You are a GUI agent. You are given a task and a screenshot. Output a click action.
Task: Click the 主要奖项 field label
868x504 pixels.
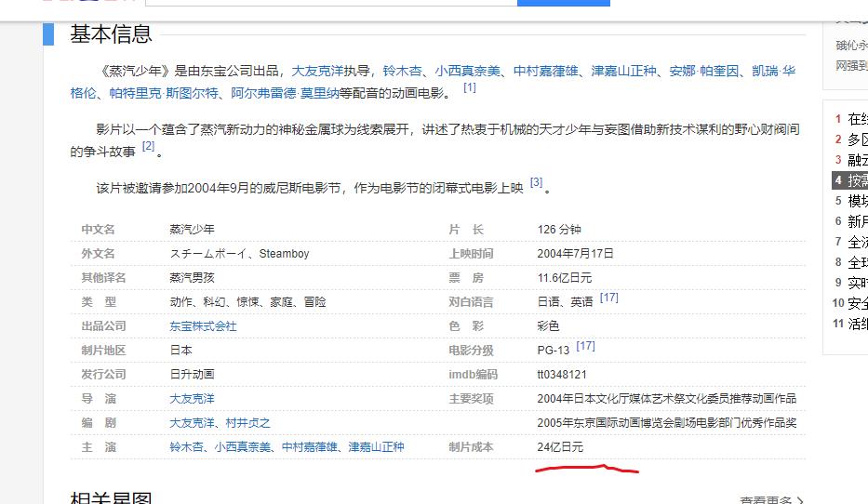(471, 398)
